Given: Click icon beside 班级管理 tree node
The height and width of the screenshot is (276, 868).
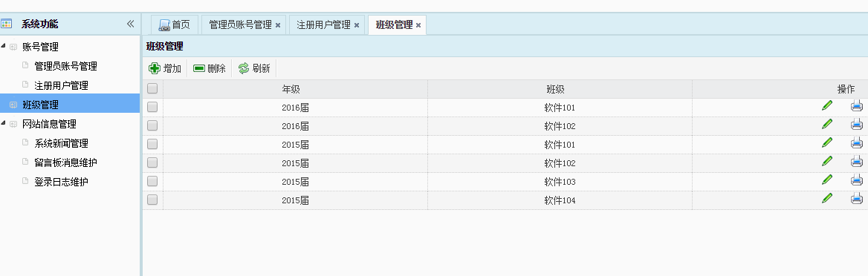Looking at the screenshot, I should click(x=13, y=105).
